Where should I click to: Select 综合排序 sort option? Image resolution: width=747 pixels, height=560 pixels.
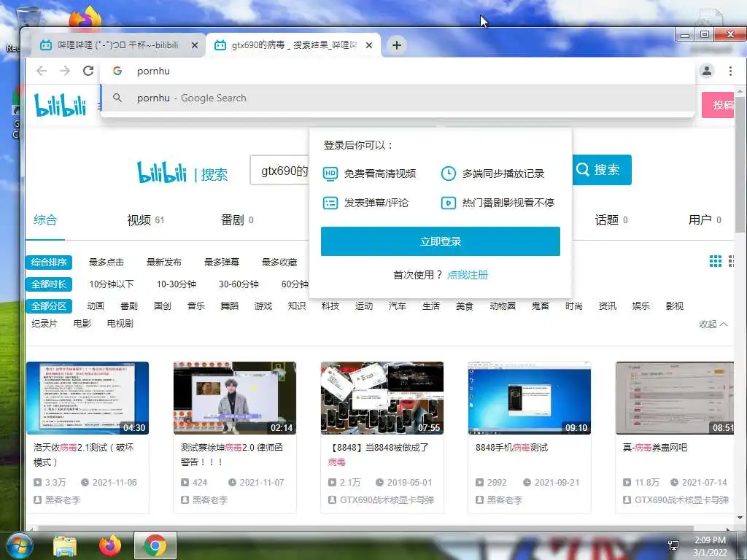[x=49, y=262]
